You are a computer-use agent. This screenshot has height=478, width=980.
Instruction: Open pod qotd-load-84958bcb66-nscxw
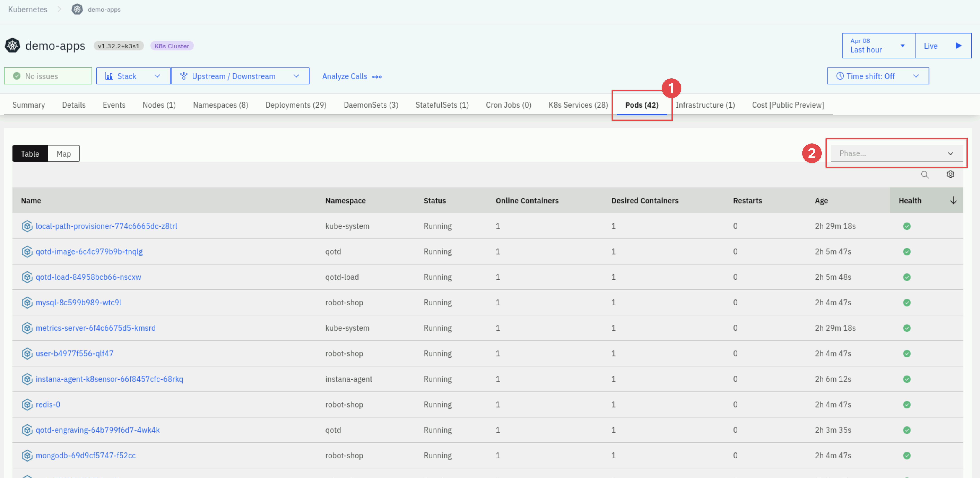(88, 277)
